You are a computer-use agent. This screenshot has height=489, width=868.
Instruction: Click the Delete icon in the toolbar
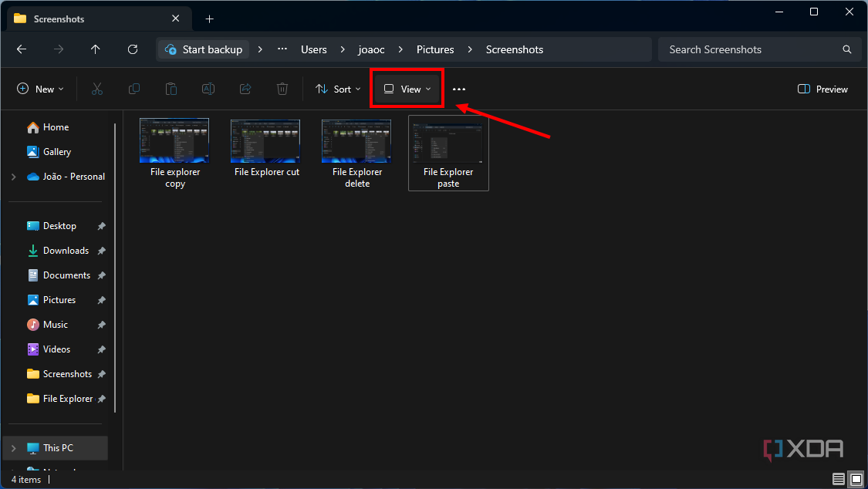282,89
